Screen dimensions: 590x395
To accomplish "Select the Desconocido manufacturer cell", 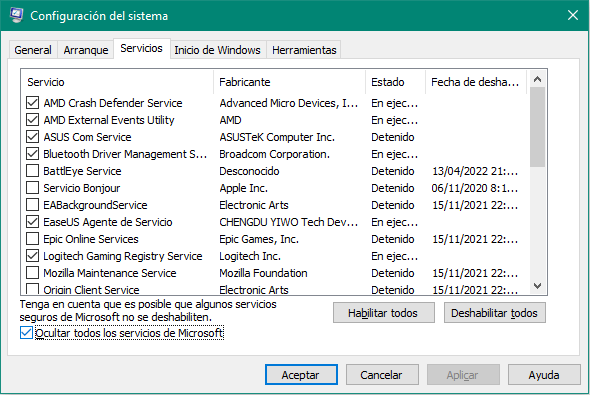I will pos(249,171).
